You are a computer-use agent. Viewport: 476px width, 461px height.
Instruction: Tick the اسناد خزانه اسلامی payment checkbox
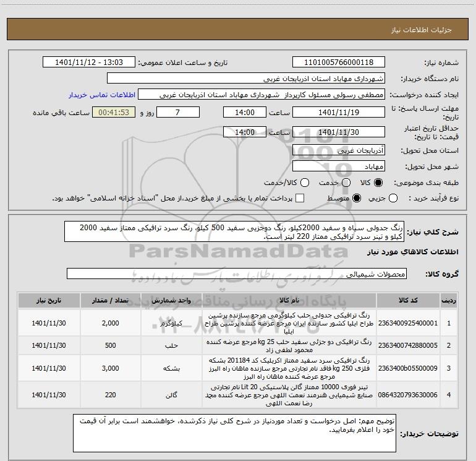tap(300, 198)
